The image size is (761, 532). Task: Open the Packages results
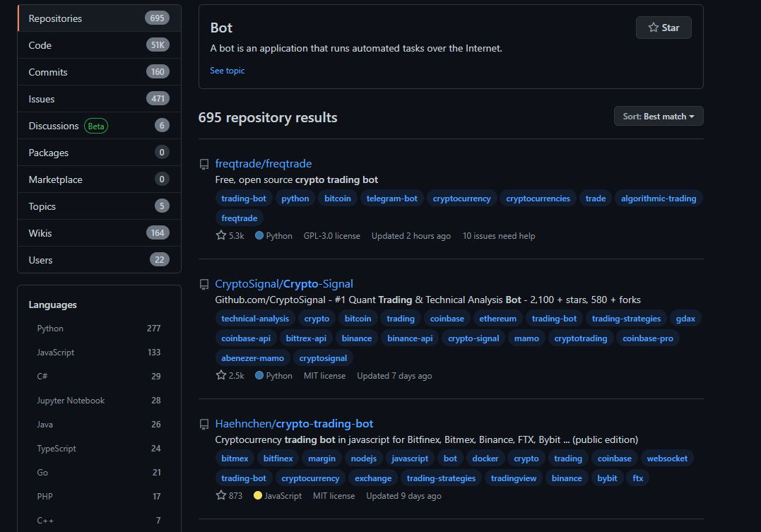pyautogui.click(x=99, y=153)
